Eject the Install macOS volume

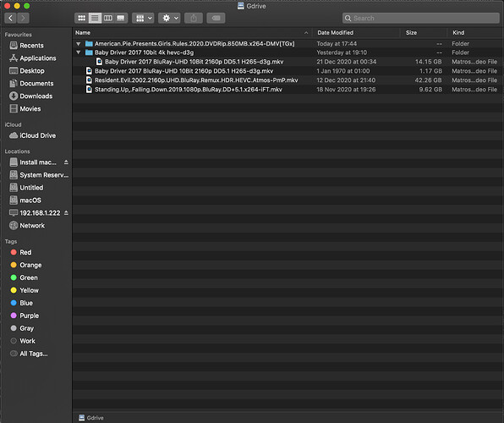(x=66, y=162)
